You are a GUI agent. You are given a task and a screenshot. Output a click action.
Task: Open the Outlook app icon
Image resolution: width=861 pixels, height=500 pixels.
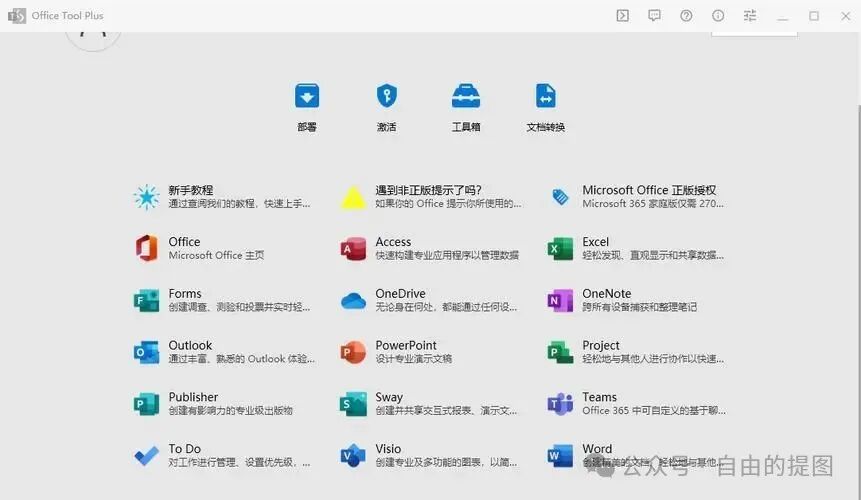[147, 352]
